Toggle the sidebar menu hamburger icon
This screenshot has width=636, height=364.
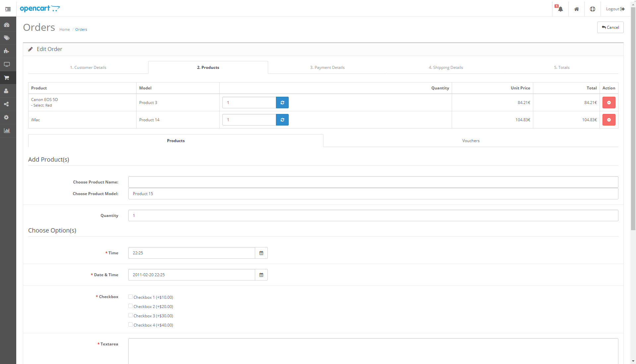(8, 9)
